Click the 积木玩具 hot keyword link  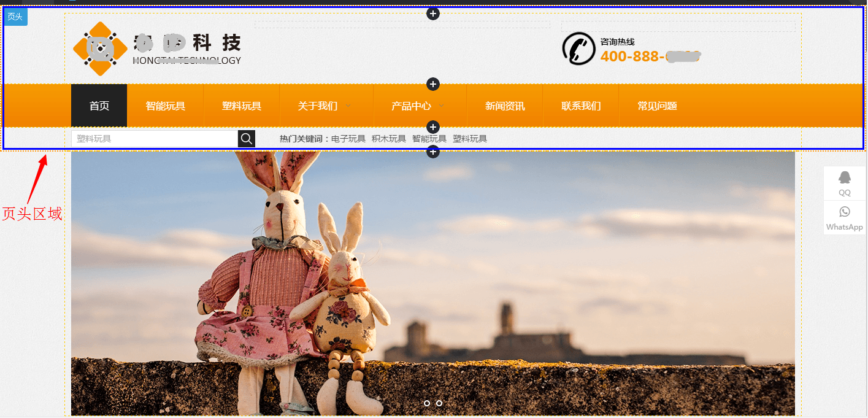(x=389, y=139)
